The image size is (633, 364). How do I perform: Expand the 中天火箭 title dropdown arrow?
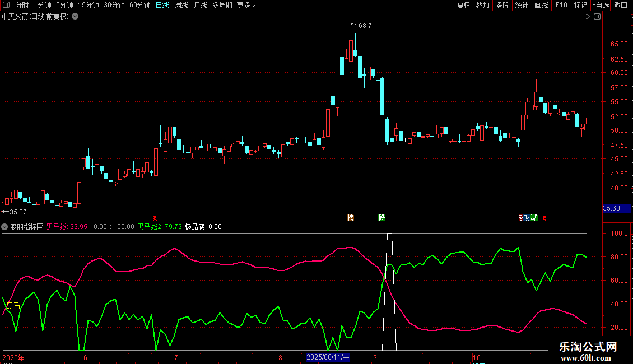pos(75,17)
